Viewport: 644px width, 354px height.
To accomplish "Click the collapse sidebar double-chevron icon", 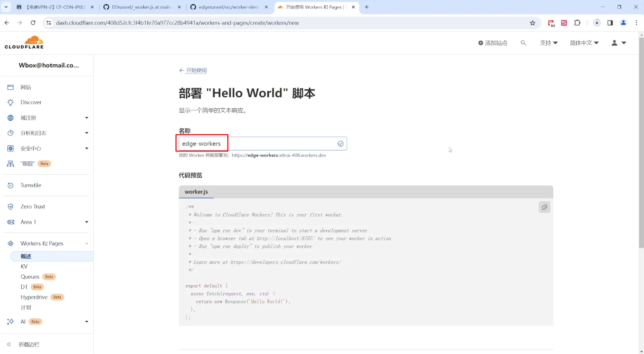I will pos(9,344).
